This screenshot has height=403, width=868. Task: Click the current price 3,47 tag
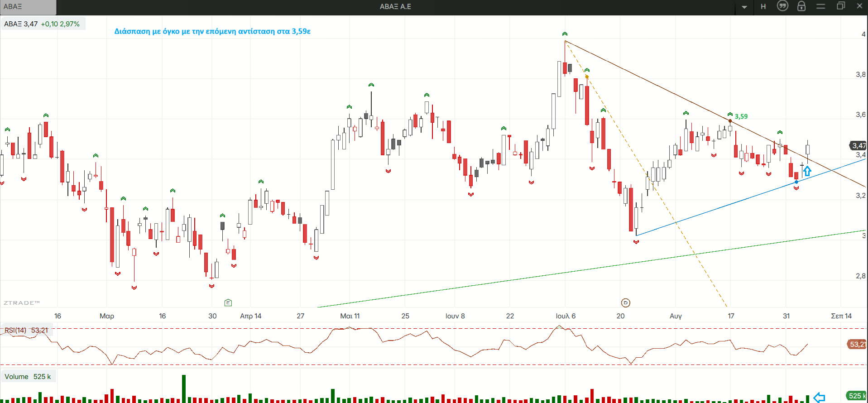(x=858, y=145)
